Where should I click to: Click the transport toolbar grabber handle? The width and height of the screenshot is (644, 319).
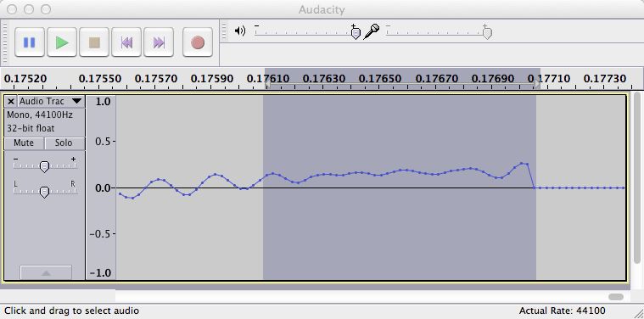pos(4,42)
